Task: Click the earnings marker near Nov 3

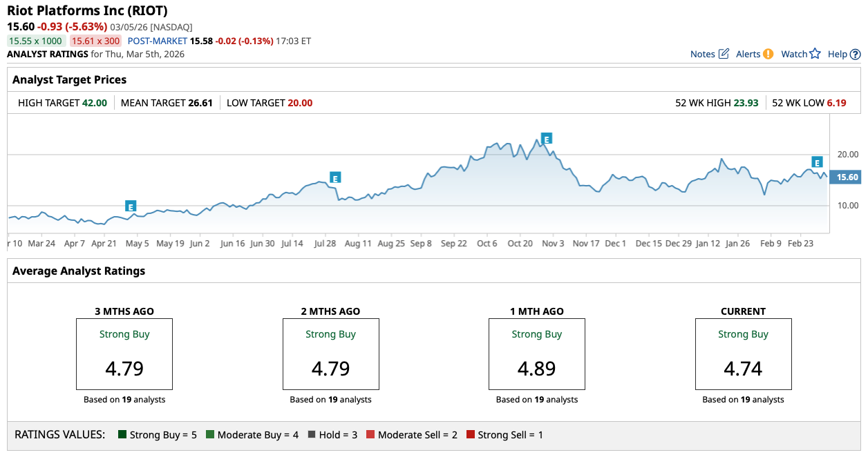Action: (547, 138)
